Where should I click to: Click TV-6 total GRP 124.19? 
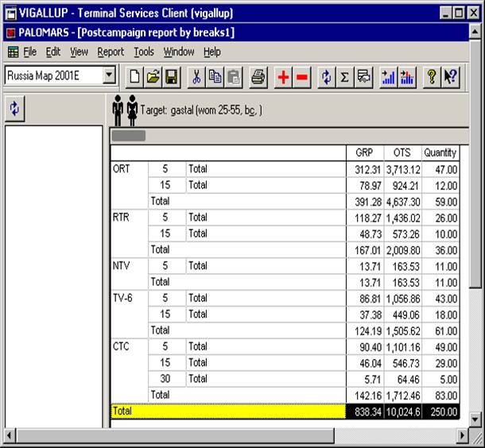coord(365,331)
